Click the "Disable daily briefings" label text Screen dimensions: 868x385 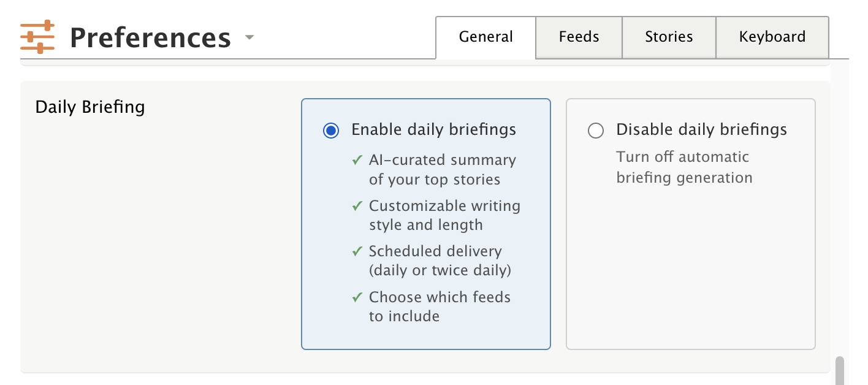point(701,130)
